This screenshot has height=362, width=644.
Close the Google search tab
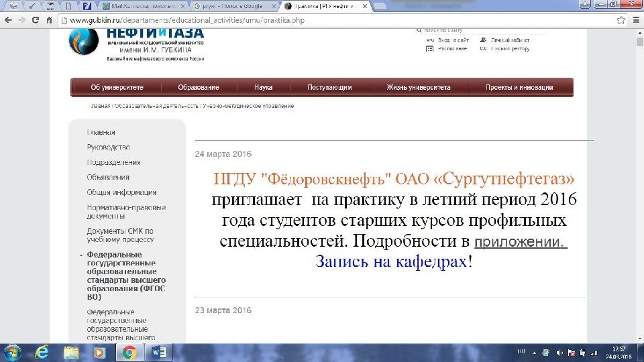(274, 6)
